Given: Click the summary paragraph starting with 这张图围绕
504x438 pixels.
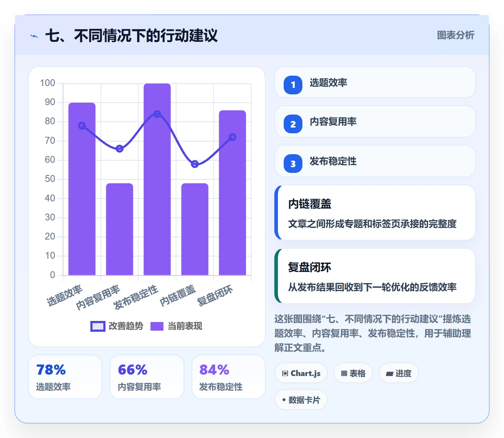Looking at the screenshot, I should point(373,333).
